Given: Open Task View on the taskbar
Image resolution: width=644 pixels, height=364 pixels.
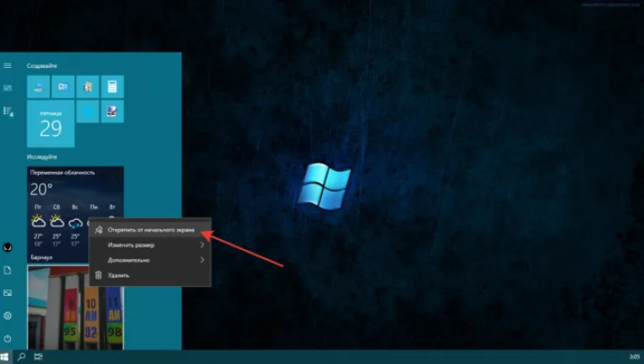Looking at the screenshot, I should [39, 356].
